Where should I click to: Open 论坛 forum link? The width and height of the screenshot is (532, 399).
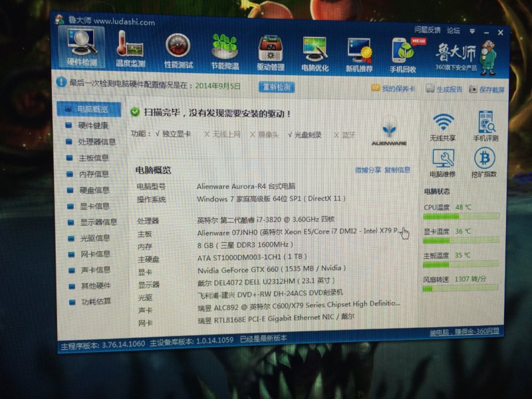click(x=454, y=31)
